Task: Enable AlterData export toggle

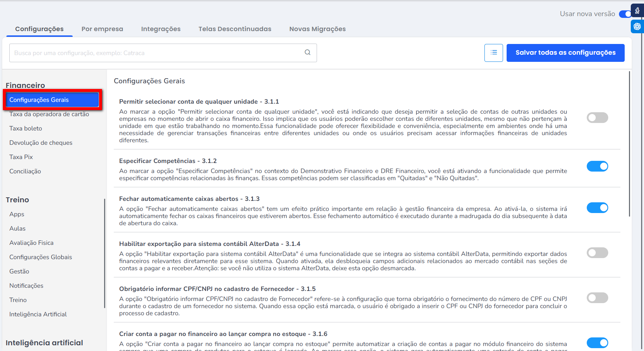Action: [x=597, y=253]
